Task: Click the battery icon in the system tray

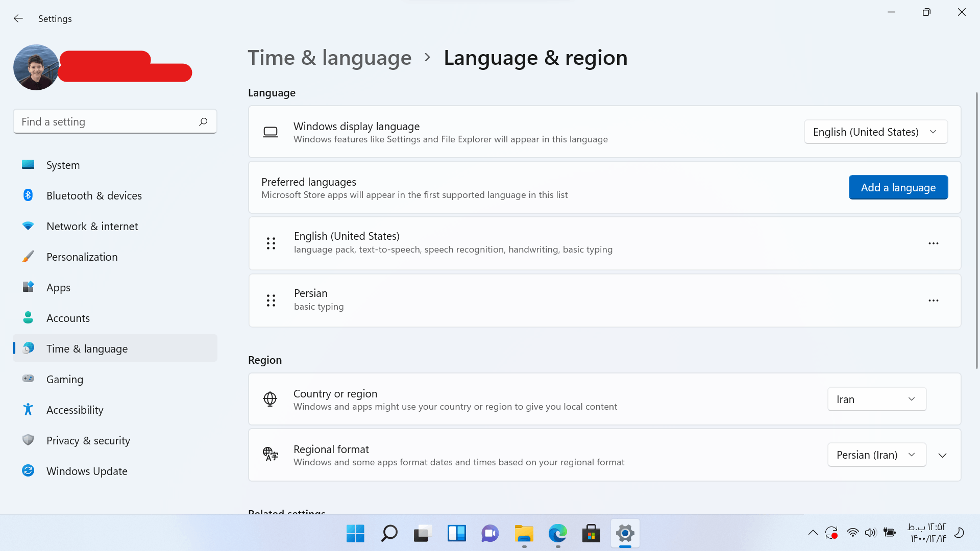Action: [890, 533]
